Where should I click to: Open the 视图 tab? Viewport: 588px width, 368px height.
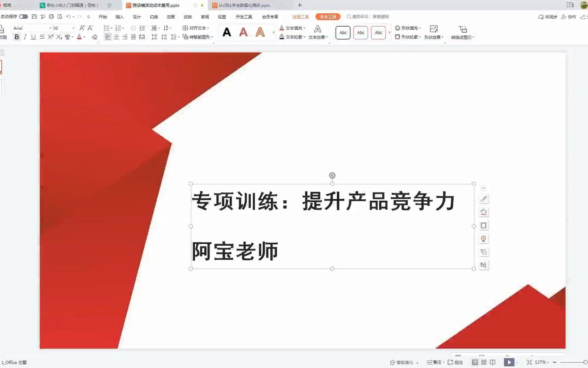point(222,17)
